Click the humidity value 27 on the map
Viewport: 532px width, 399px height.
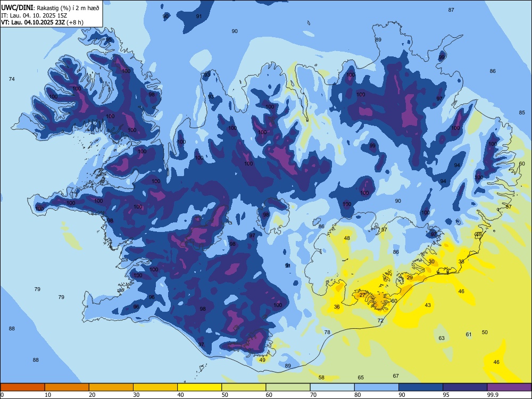[362, 295]
